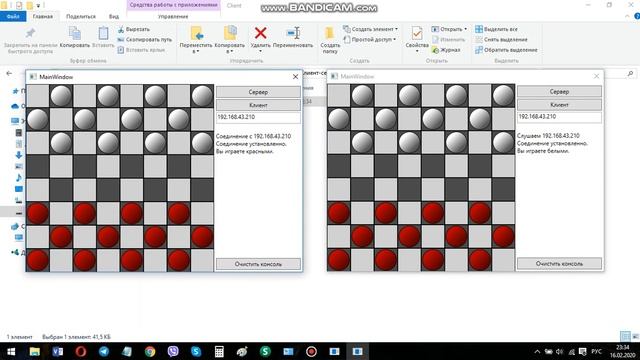Click the Explorer search magnifier icon
This screenshot has width=640, height=360.
(630, 74)
